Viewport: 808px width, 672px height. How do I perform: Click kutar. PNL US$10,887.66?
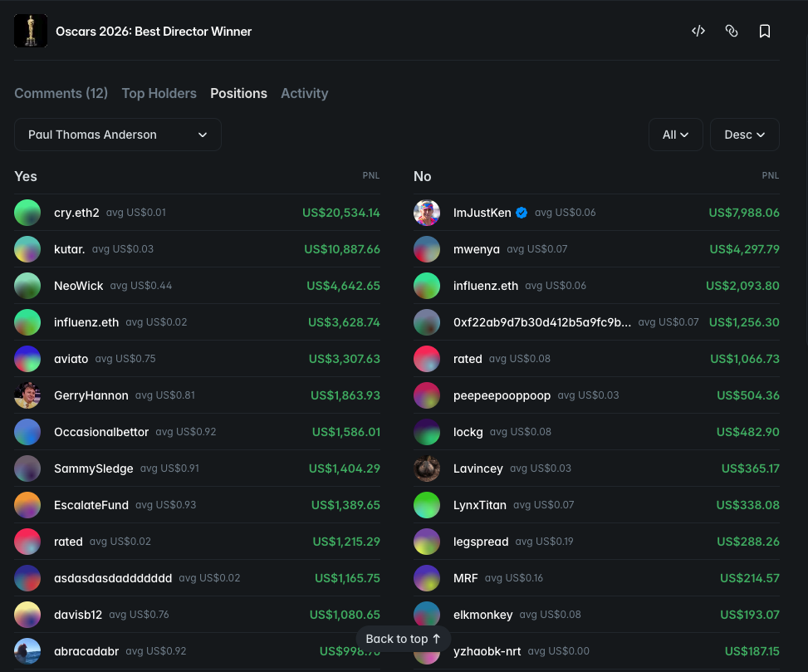pos(342,249)
